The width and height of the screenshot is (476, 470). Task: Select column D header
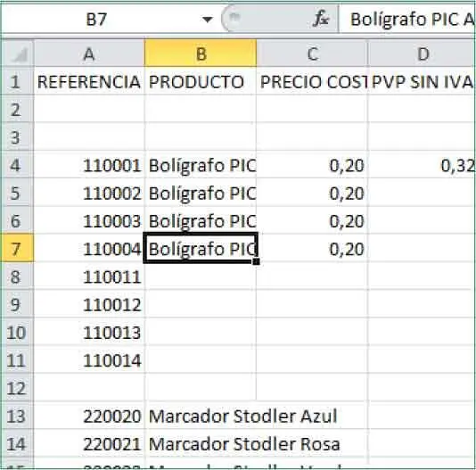422,54
